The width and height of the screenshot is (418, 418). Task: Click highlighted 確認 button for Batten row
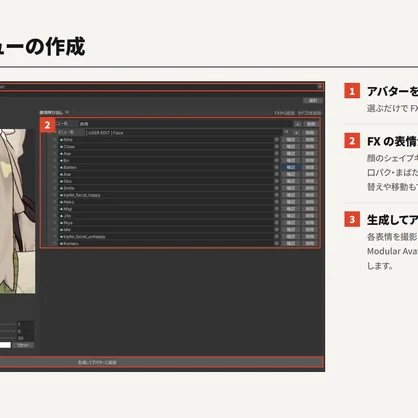point(291,167)
